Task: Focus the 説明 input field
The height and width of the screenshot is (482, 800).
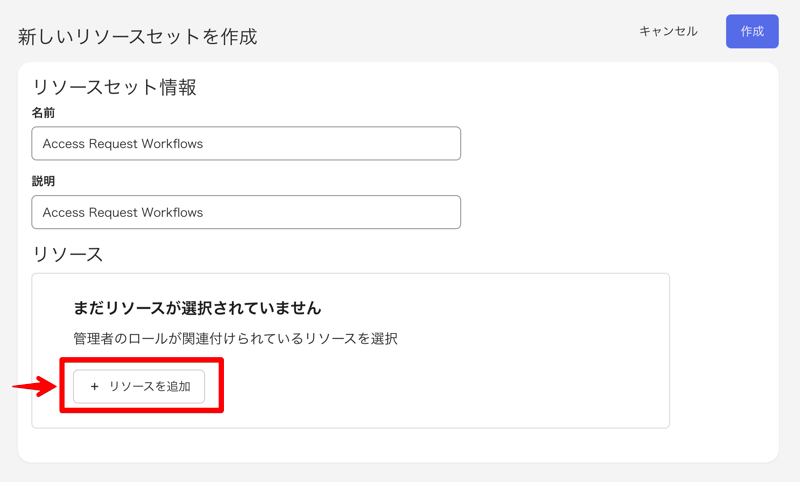Action: [246, 212]
